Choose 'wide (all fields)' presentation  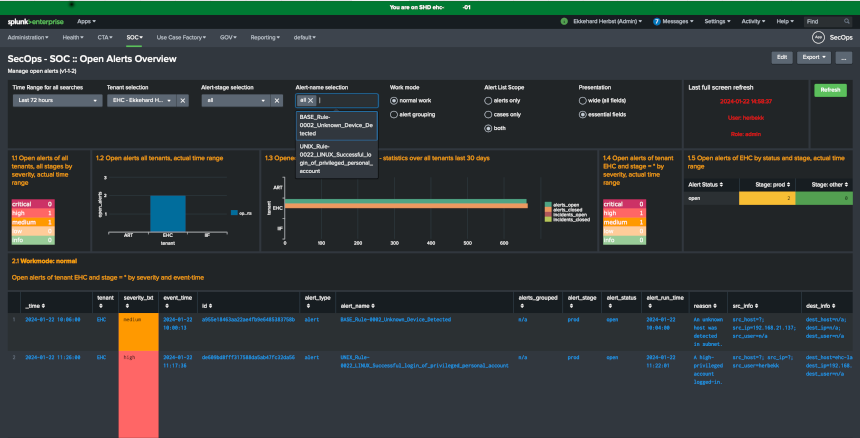583,101
